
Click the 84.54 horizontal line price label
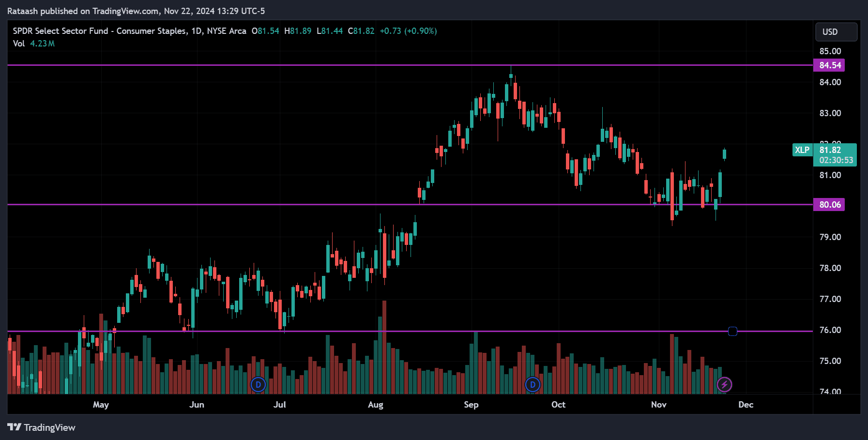829,65
